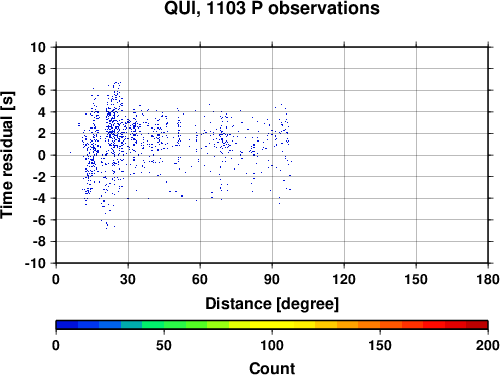Click the x-axis tick label 60
The width and height of the screenshot is (500, 375).
(x=200, y=279)
